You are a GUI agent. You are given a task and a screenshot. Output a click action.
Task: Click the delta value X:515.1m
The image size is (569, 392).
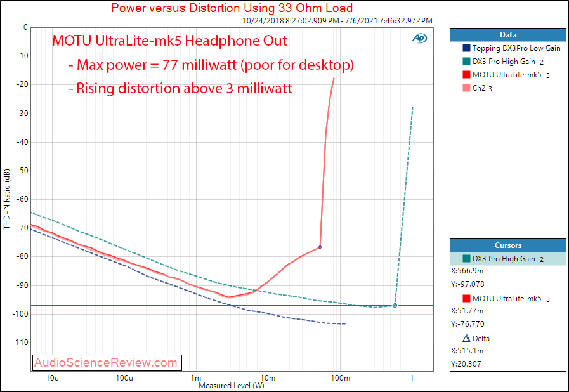468,351
